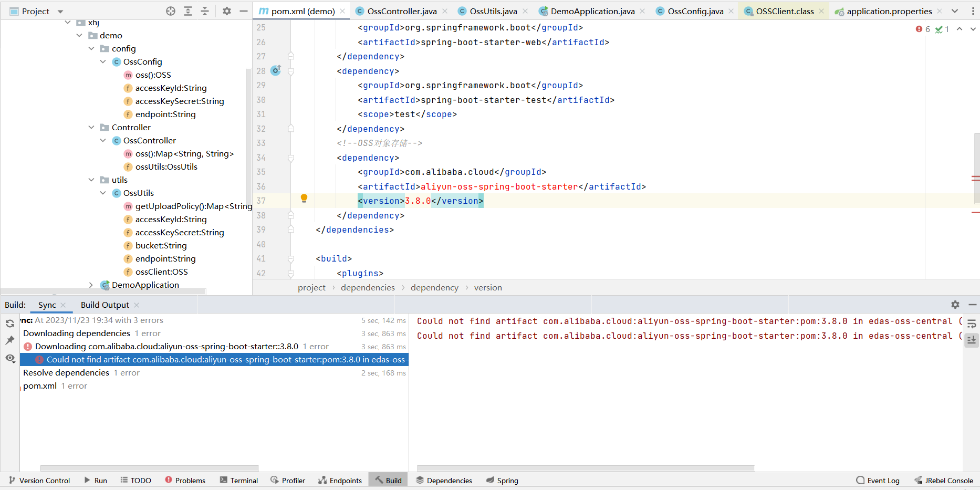Open the Build panel settings gear
Screen dimensions: 980x490
pyautogui.click(x=955, y=305)
